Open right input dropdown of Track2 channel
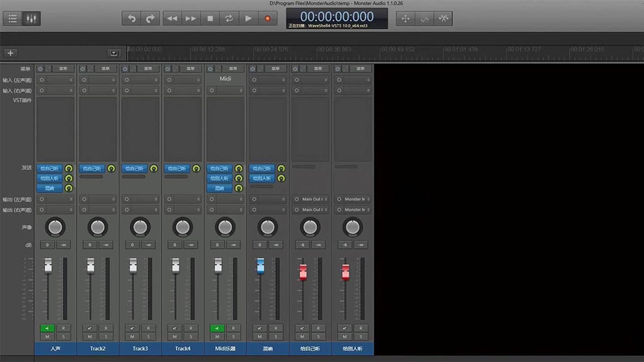The image size is (644, 362). [98, 90]
